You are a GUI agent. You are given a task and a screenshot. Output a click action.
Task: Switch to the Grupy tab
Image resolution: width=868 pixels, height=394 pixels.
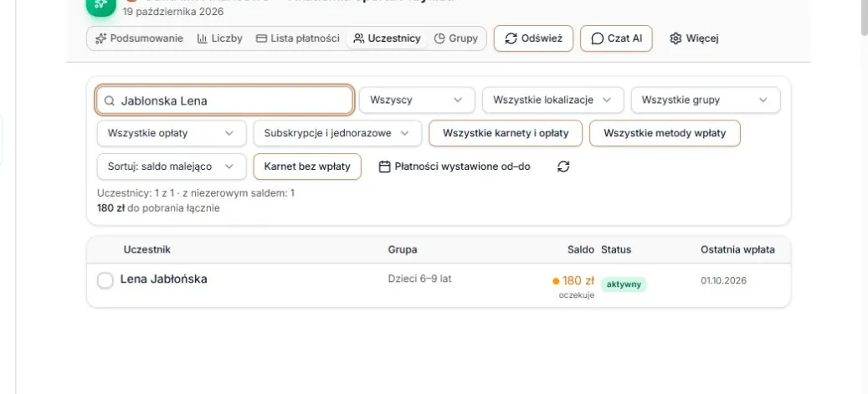456,38
